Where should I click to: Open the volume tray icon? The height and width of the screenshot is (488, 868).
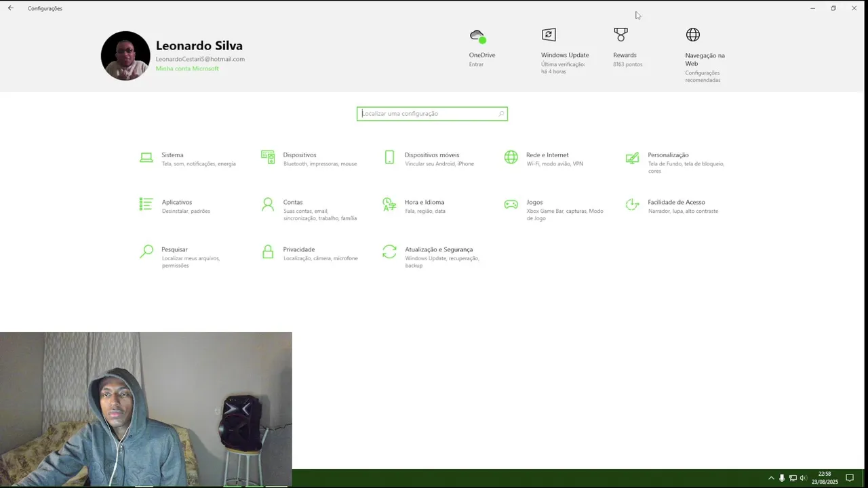(x=804, y=479)
